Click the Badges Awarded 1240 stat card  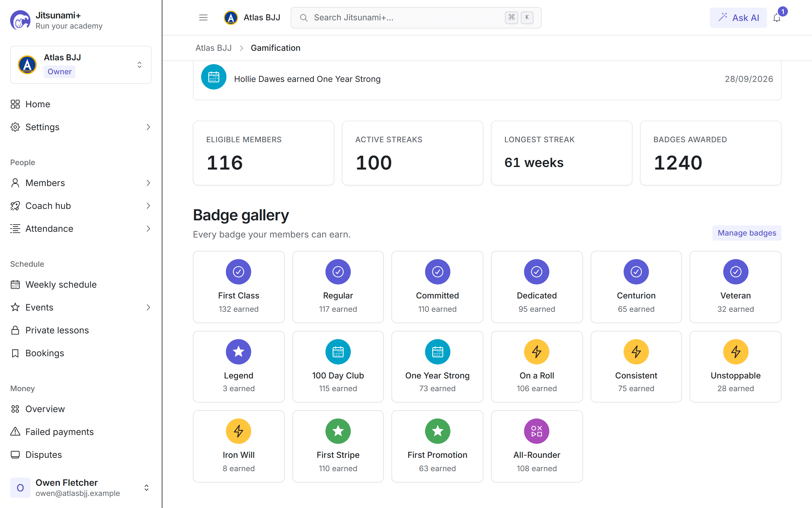(710, 153)
